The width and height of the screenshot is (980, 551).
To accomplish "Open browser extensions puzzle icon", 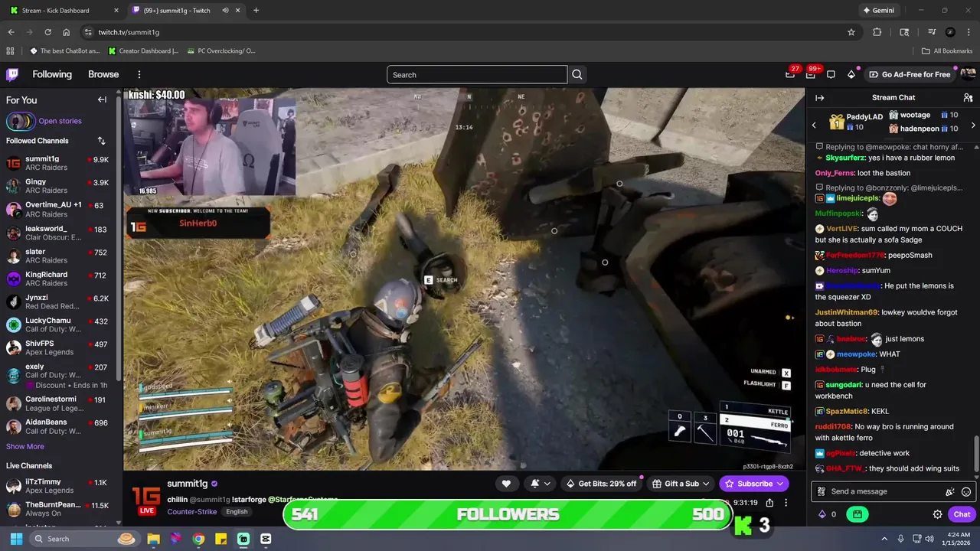I will click(877, 32).
